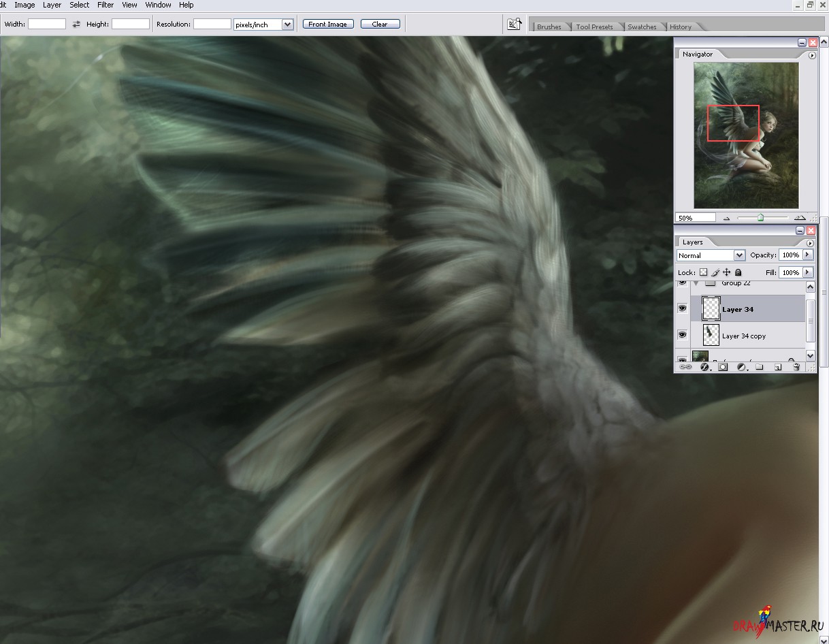
Task: Swap width and height arrows icon
Action: 76,25
